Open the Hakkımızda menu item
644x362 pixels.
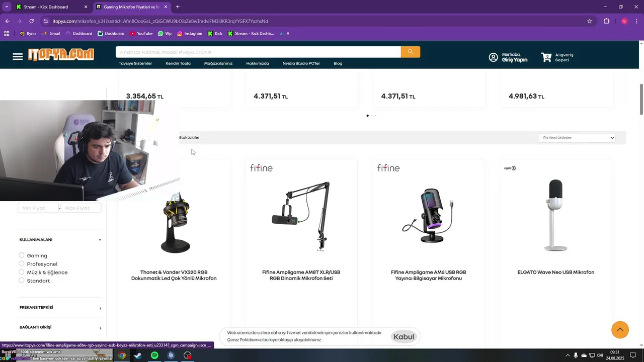(x=258, y=63)
